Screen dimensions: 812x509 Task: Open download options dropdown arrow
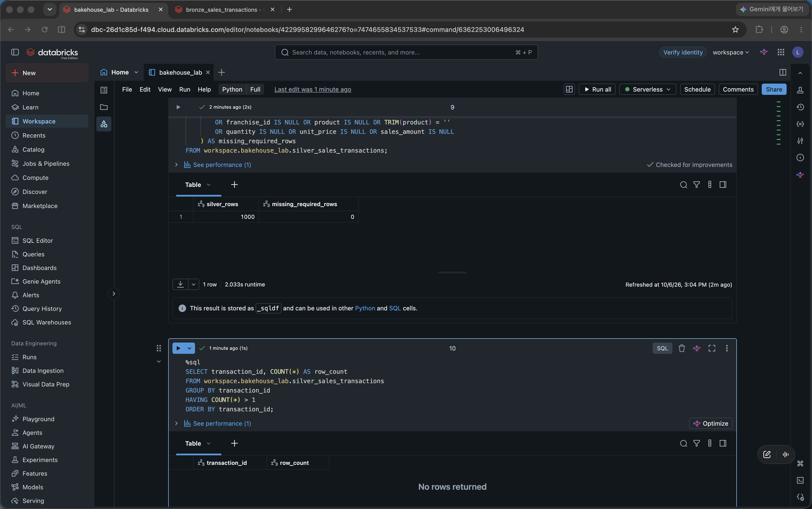[193, 285]
